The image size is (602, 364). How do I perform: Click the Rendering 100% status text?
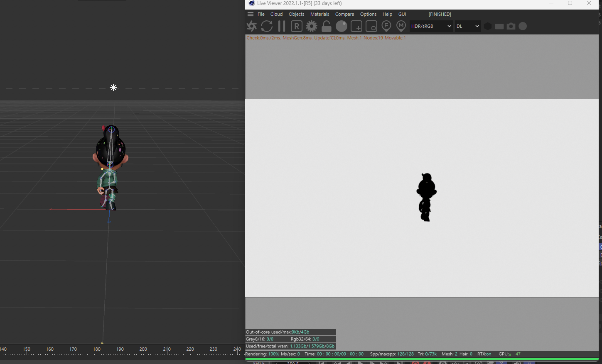click(262, 354)
